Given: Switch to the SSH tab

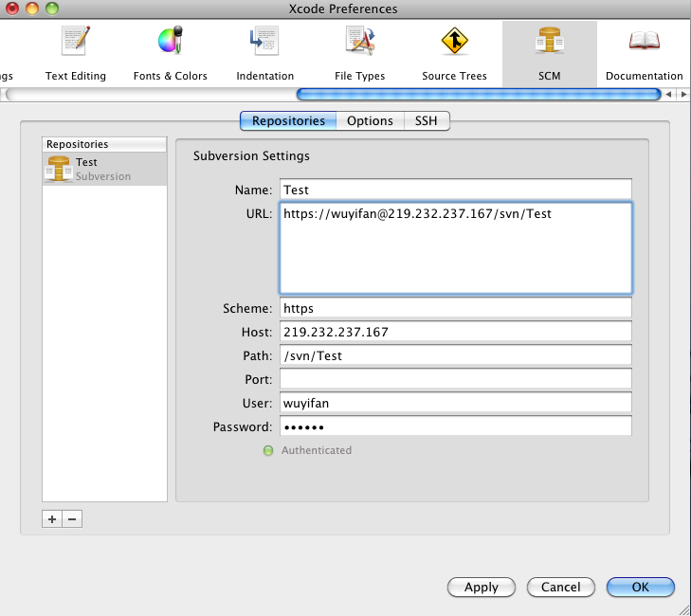Looking at the screenshot, I should (427, 120).
